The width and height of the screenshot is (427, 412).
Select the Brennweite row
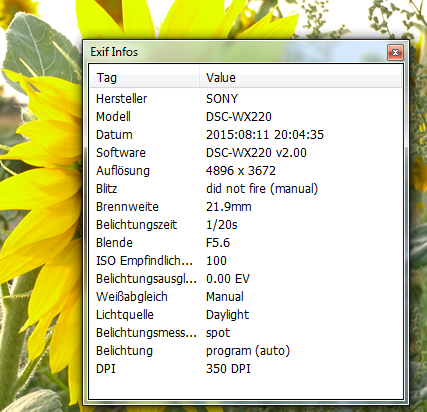click(246, 207)
